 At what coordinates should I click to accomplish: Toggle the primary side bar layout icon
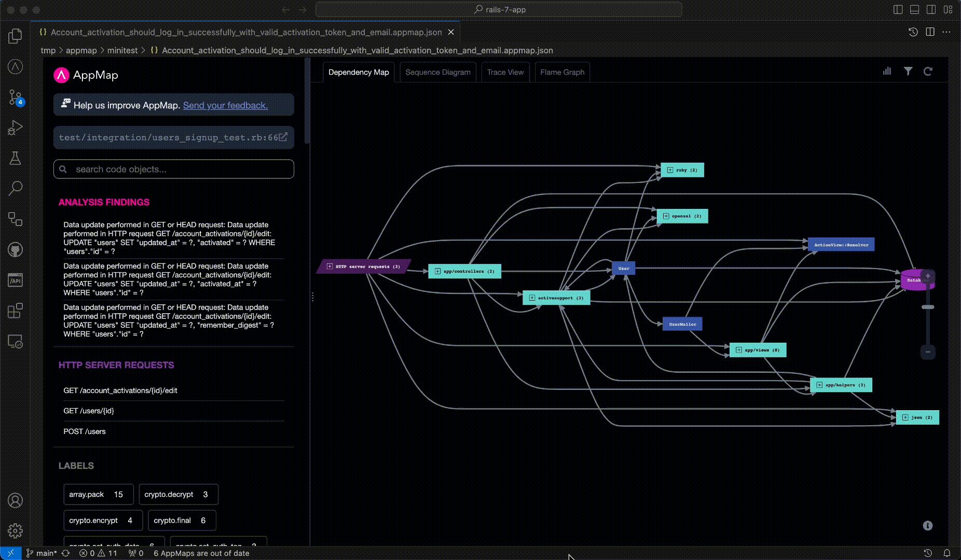click(898, 9)
